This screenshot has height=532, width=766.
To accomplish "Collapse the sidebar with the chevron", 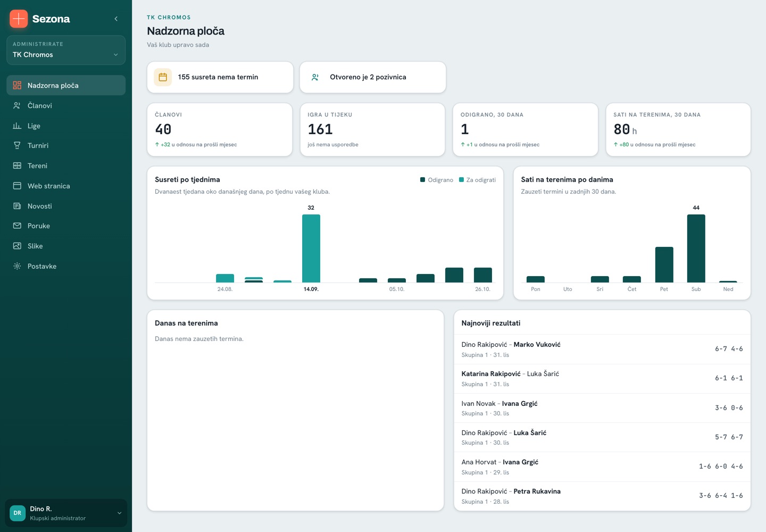I will click(x=116, y=19).
